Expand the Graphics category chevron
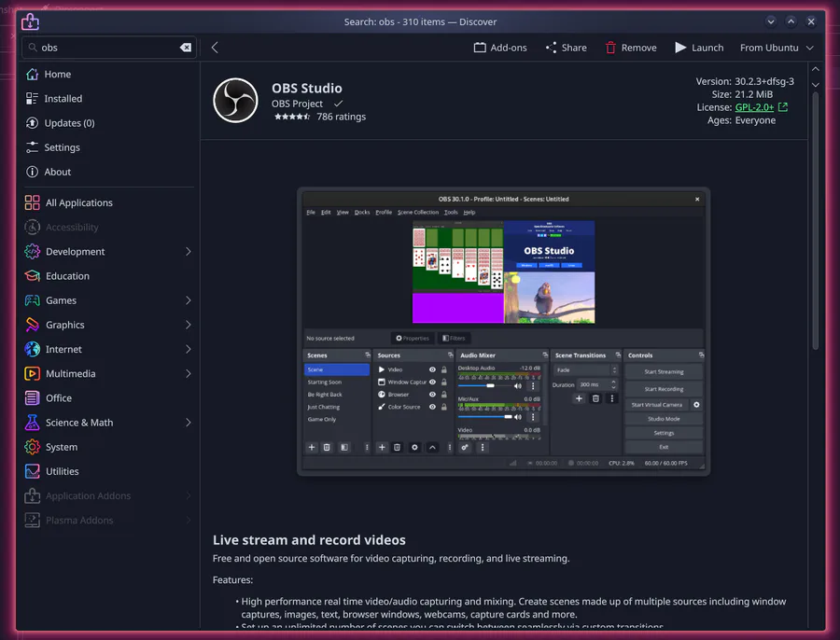Screen dimensions: 840x640 pos(188,325)
